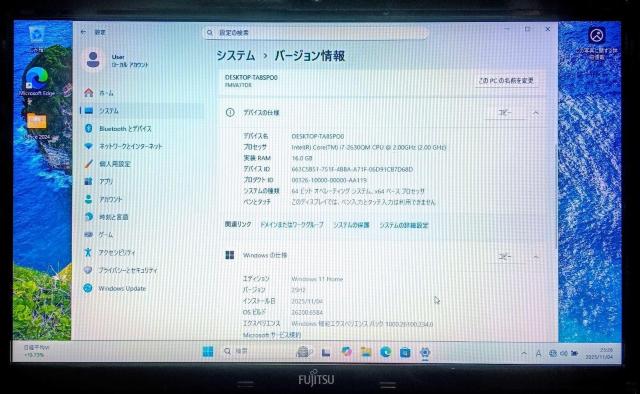Click the Settings gear on the taskbar
The height and width of the screenshot is (394, 640).
coord(425,352)
